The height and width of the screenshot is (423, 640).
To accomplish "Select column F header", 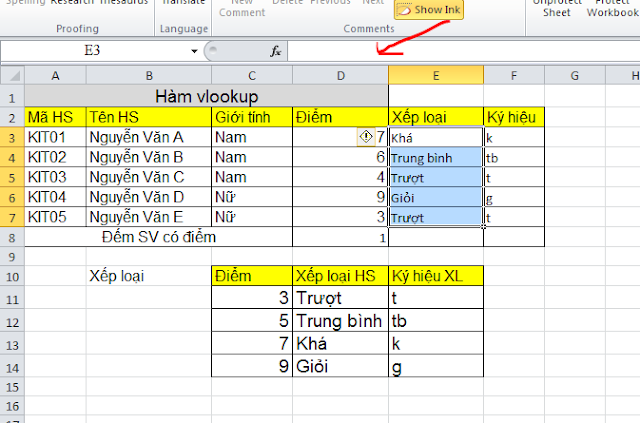I will 514,76.
